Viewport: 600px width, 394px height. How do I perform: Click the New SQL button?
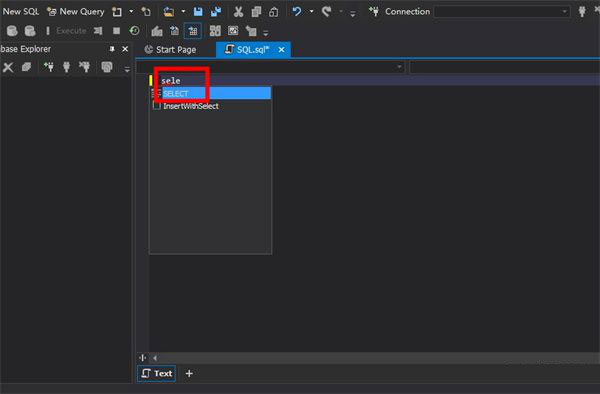pyautogui.click(x=20, y=11)
